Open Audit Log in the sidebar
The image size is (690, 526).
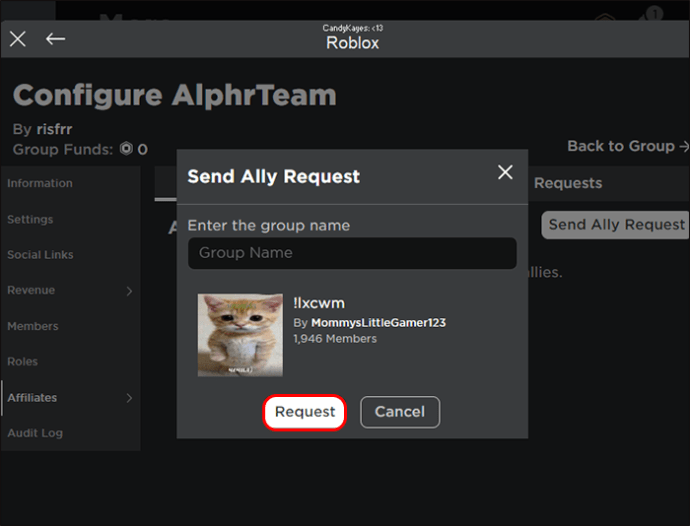(x=35, y=433)
